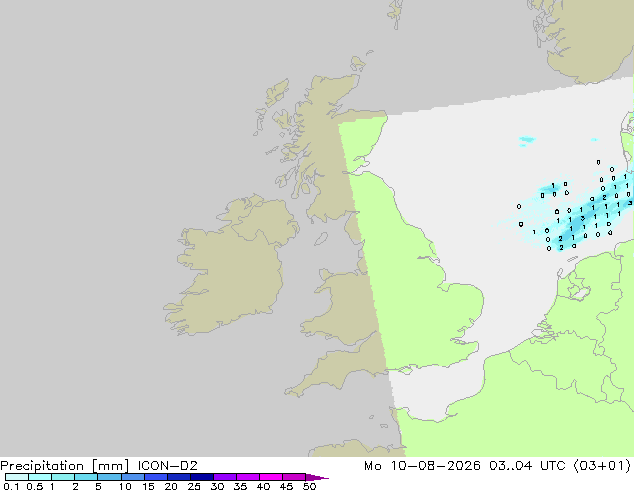634x490 pixels.
Task: Click the Norway coast in the top corner
Action: tap(586, 40)
